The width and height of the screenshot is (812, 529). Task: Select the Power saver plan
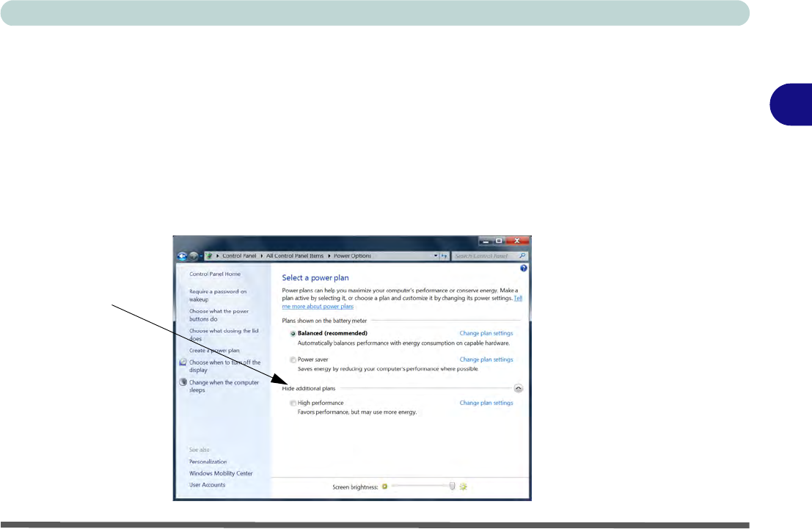(293, 360)
